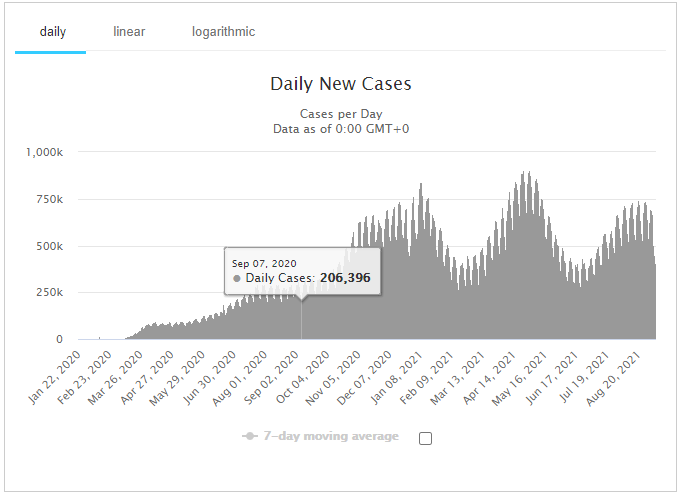Click the 1,000k y-axis label
Screen dimensions: 678x494
pyautogui.click(x=45, y=152)
